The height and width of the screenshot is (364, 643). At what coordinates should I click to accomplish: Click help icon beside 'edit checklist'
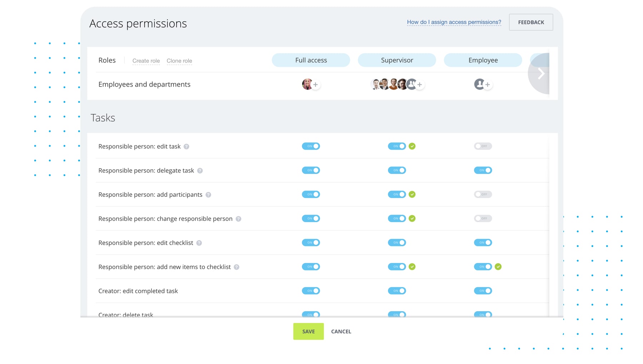199,243
